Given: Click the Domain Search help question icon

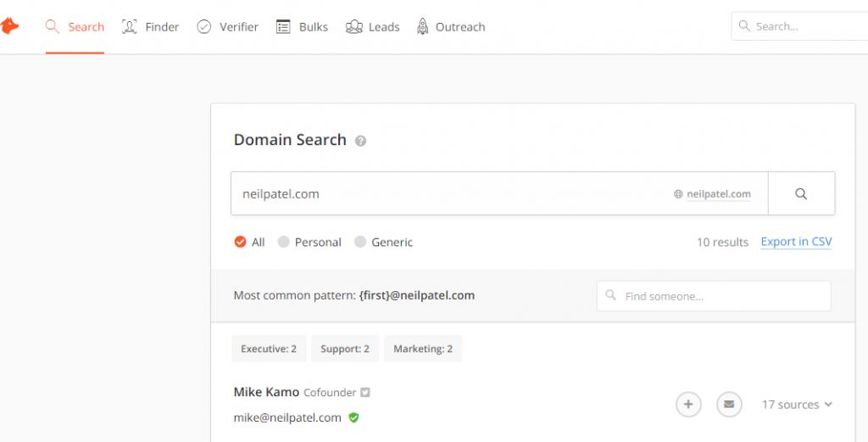Looking at the screenshot, I should pyautogui.click(x=360, y=141).
